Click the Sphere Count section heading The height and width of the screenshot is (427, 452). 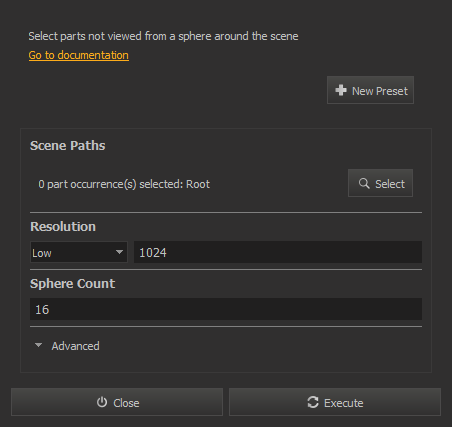(72, 284)
